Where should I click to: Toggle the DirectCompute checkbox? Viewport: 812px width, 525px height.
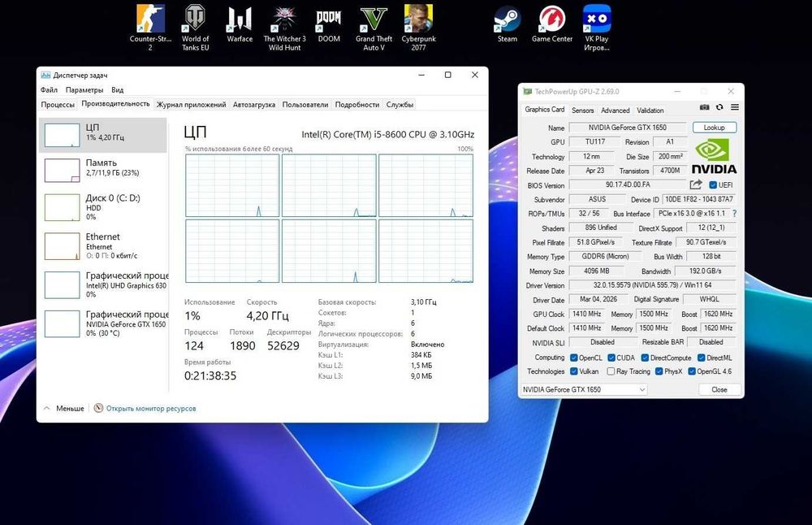(645, 358)
